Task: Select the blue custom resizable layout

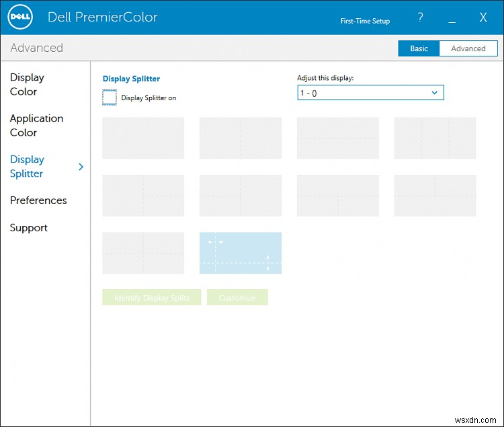Action: tap(241, 253)
